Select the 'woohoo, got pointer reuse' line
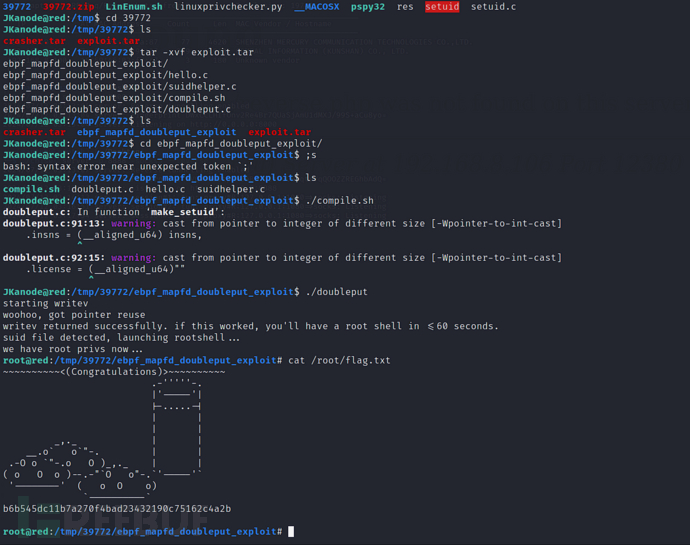 click(x=74, y=315)
